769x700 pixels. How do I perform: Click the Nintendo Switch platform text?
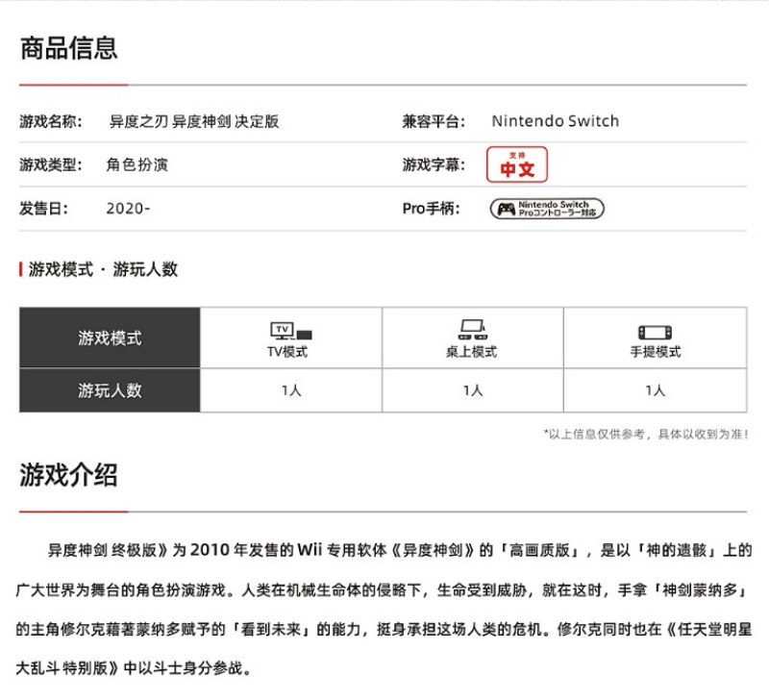(555, 121)
